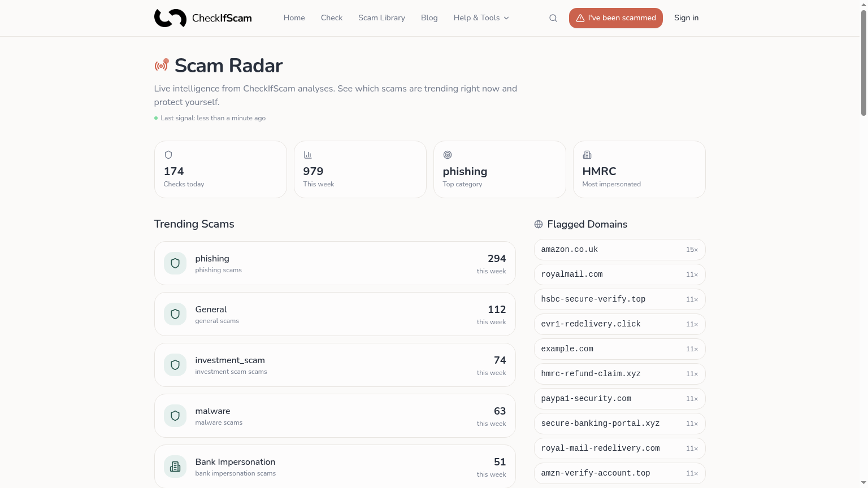Image resolution: width=868 pixels, height=488 pixels.
Task: Click the building icon in Most impersonated card
Action: pos(587,155)
